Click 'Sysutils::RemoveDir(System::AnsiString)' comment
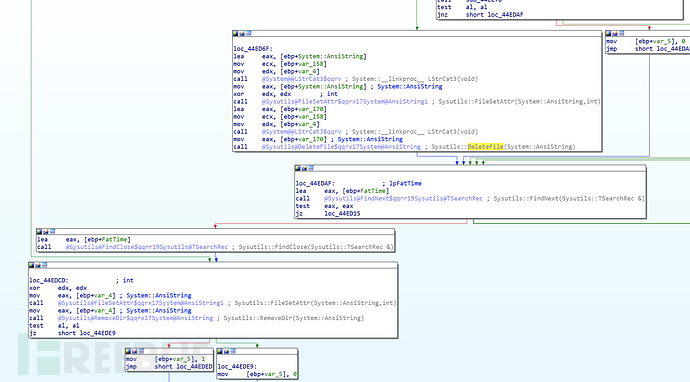 294,318
